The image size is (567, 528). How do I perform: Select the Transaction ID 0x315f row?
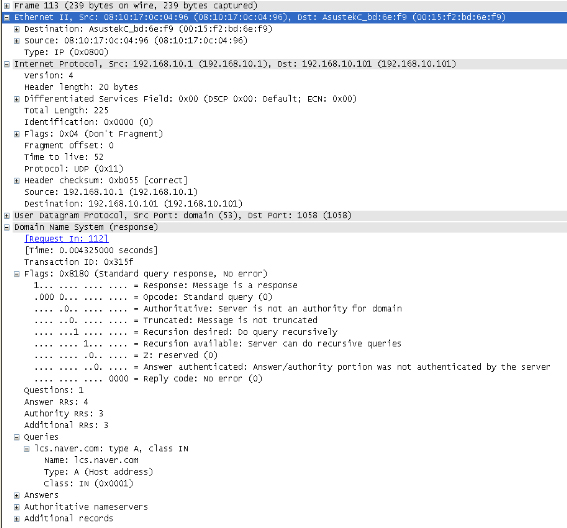[78, 262]
